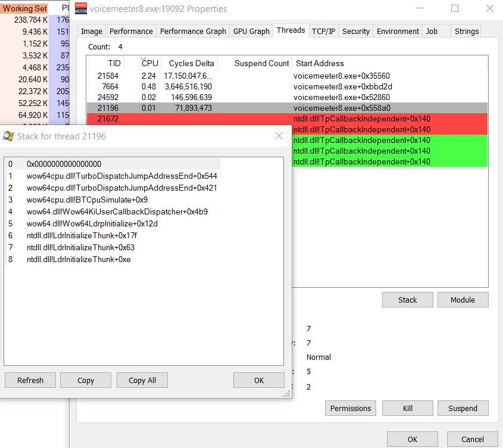Sort by Start Address column header
The height and width of the screenshot is (448, 503).
pos(320,63)
